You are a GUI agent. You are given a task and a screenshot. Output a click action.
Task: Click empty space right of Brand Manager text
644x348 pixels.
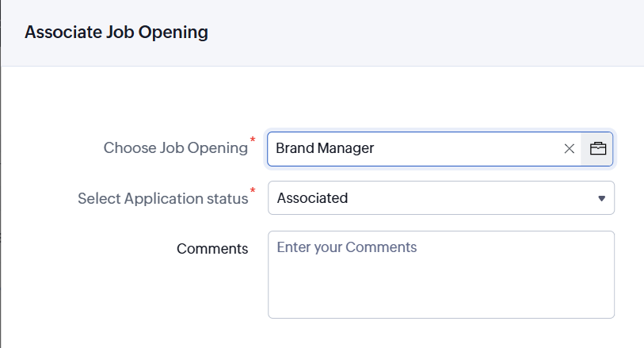(475, 148)
